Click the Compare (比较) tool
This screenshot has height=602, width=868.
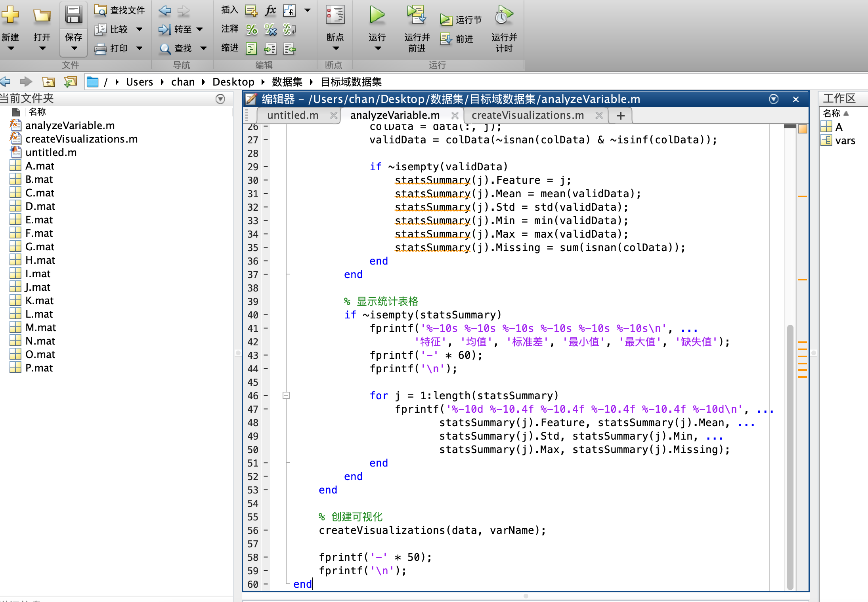tap(112, 29)
